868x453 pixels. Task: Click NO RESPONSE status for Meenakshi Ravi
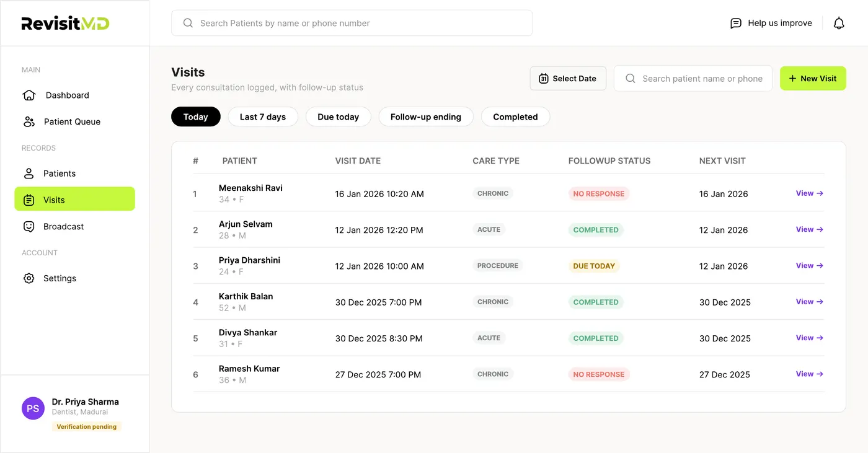click(x=599, y=194)
